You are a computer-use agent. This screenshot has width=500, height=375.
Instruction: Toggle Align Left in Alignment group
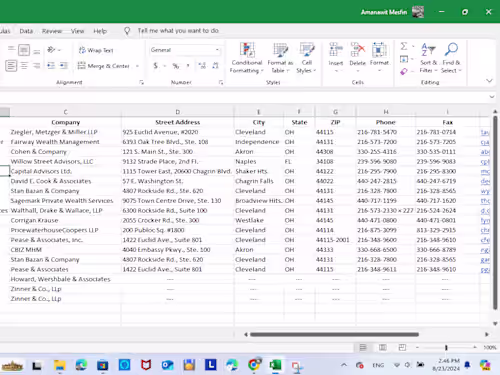click(11, 66)
